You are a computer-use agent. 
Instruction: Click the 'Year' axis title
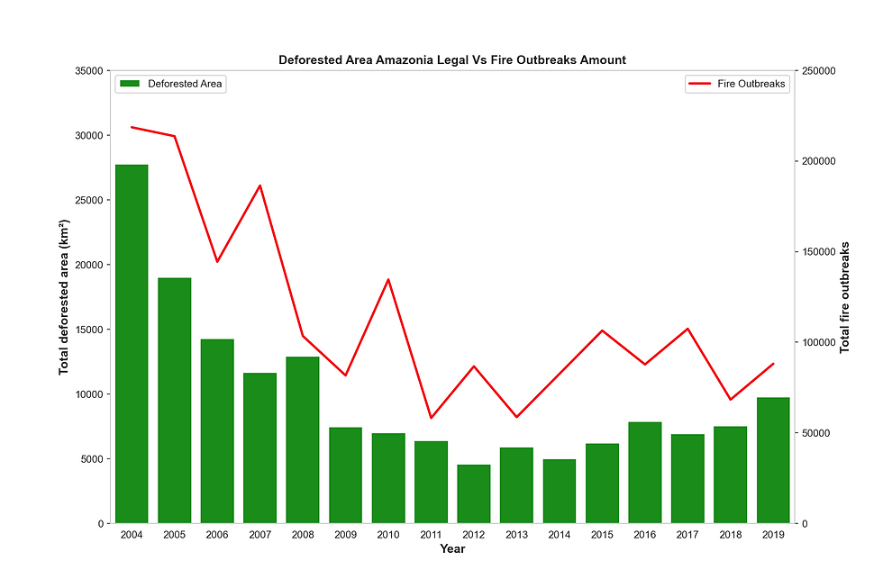pyautogui.click(x=452, y=549)
